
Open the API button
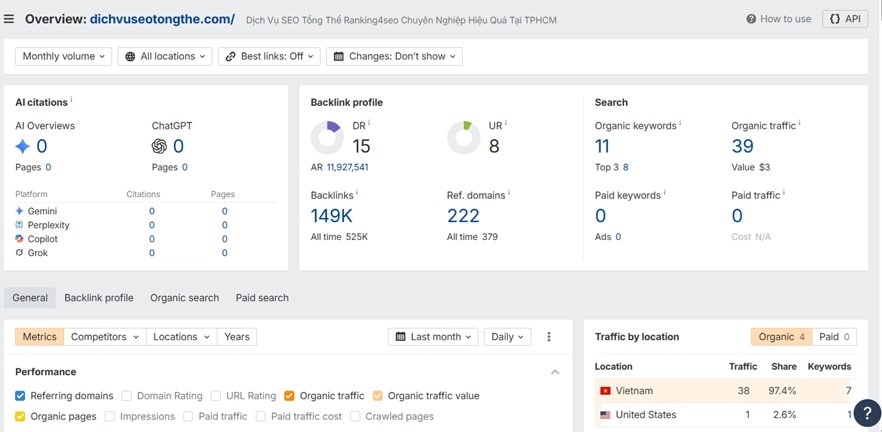[845, 19]
